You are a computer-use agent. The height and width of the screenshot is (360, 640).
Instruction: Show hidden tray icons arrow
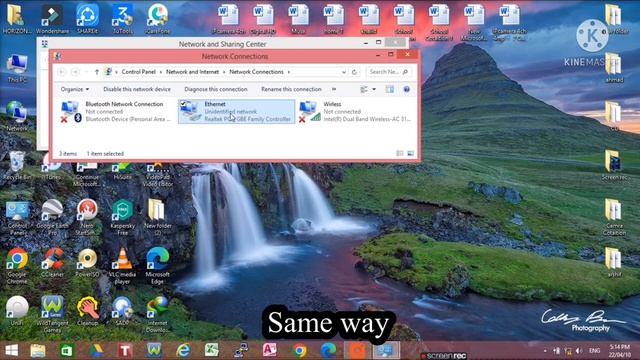(545, 351)
